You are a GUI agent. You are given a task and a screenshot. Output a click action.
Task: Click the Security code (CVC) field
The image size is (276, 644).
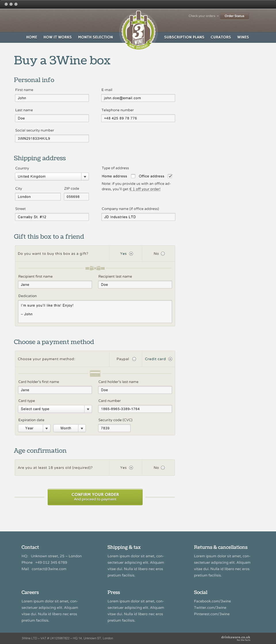(x=114, y=428)
